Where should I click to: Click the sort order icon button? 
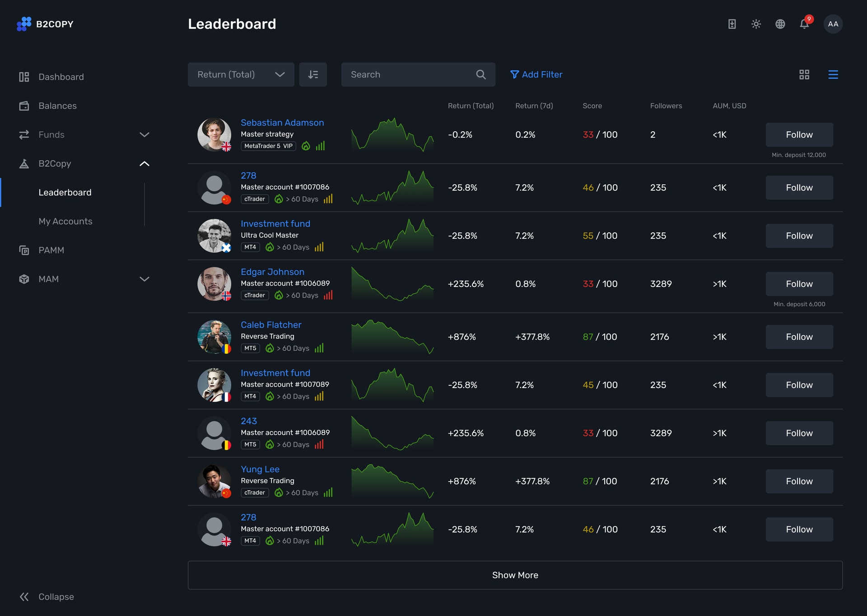click(313, 74)
